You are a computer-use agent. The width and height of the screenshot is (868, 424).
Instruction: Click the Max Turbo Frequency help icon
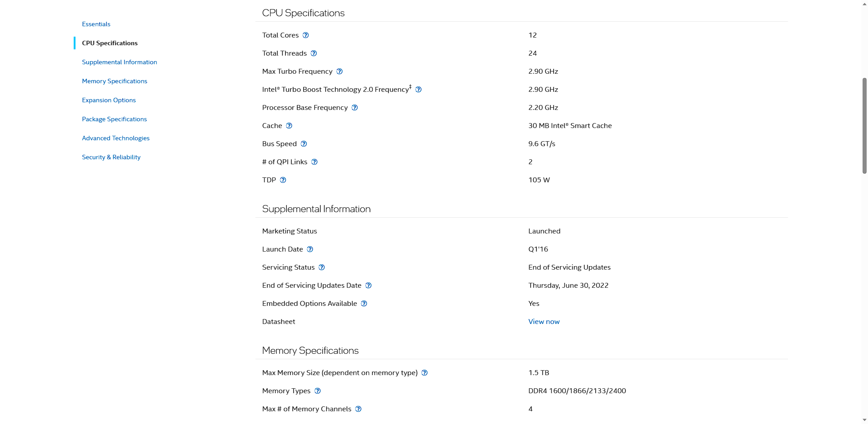[x=340, y=71]
